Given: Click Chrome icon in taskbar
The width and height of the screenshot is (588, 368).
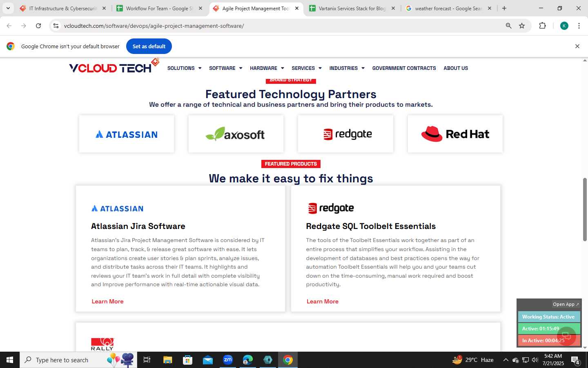Looking at the screenshot, I should pos(288,360).
